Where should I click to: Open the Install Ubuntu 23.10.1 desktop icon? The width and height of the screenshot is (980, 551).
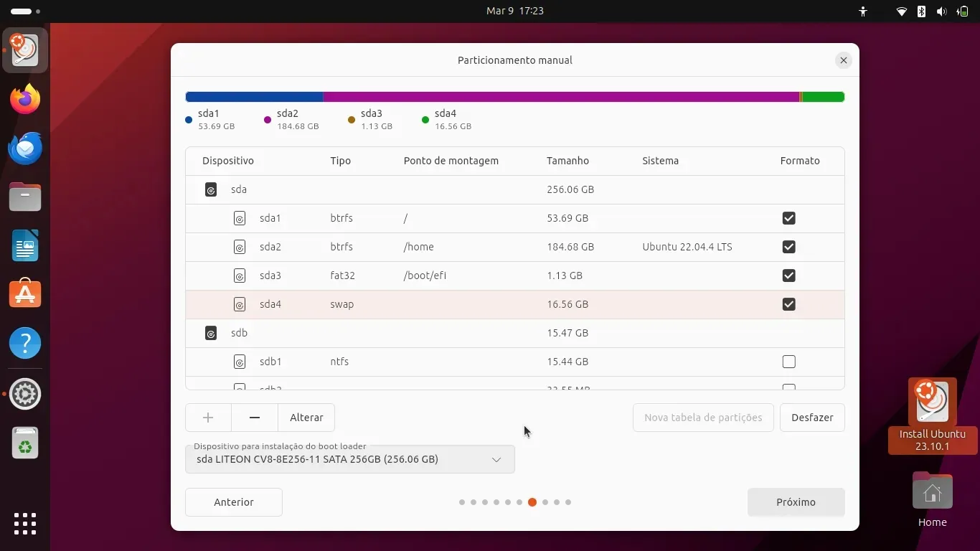tap(932, 415)
